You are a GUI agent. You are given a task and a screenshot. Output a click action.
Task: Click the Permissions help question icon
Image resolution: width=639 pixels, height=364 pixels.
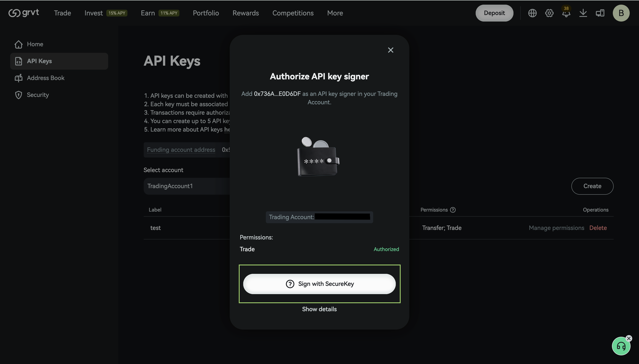(453, 210)
